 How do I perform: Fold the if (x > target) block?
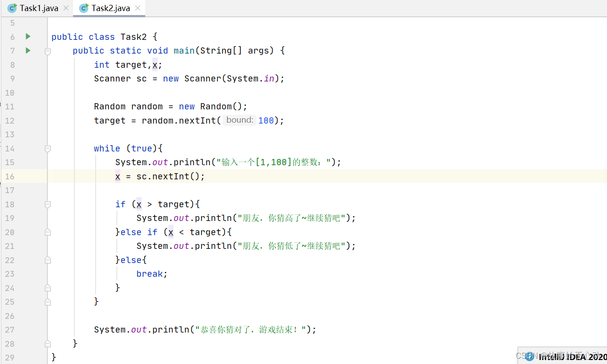pos(48,205)
